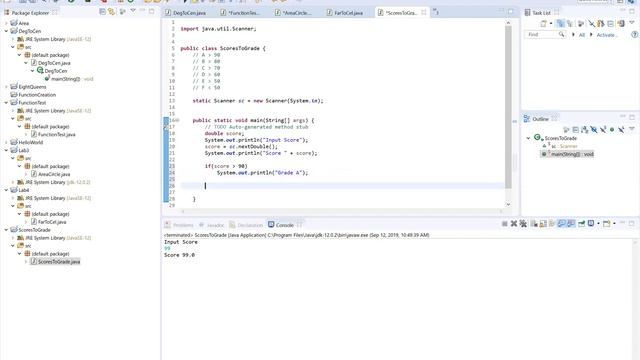Open Package Explorer view menu triangle
The width and height of the screenshot is (640, 360).
click(133, 11)
